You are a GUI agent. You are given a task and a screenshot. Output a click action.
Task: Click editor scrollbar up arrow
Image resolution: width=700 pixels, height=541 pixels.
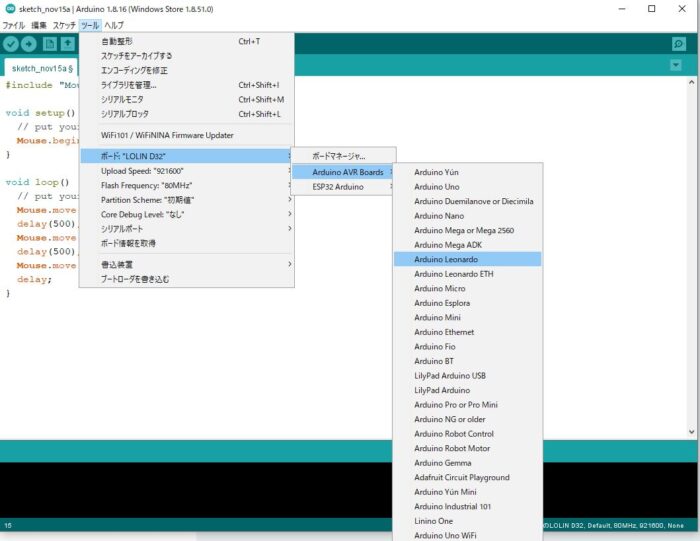click(692, 82)
